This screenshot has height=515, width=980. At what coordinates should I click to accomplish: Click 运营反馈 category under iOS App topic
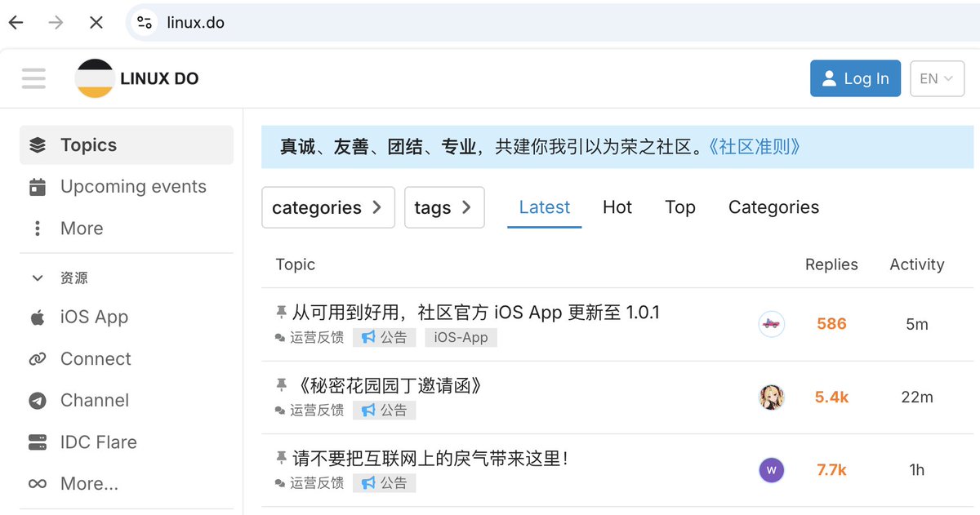click(310, 337)
